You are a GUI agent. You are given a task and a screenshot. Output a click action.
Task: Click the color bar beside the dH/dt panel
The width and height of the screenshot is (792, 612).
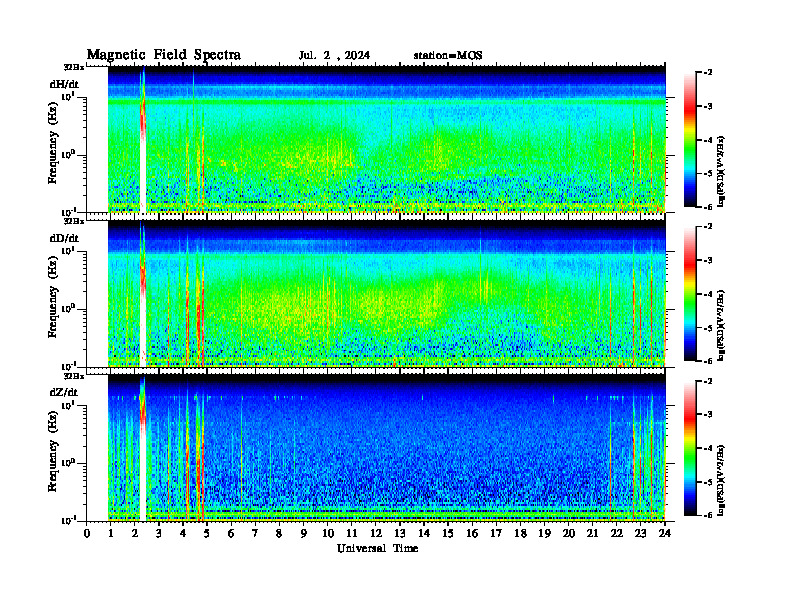pos(690,139)
